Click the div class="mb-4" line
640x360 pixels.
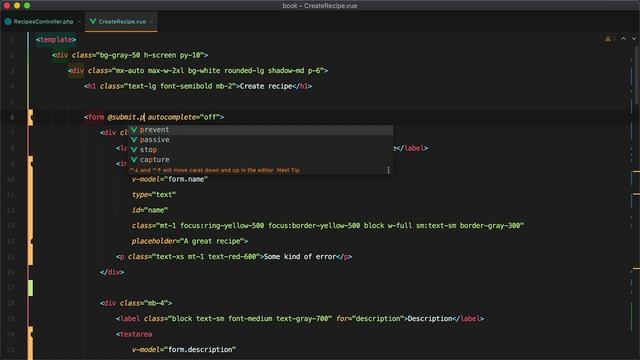[x=136, y=303]
